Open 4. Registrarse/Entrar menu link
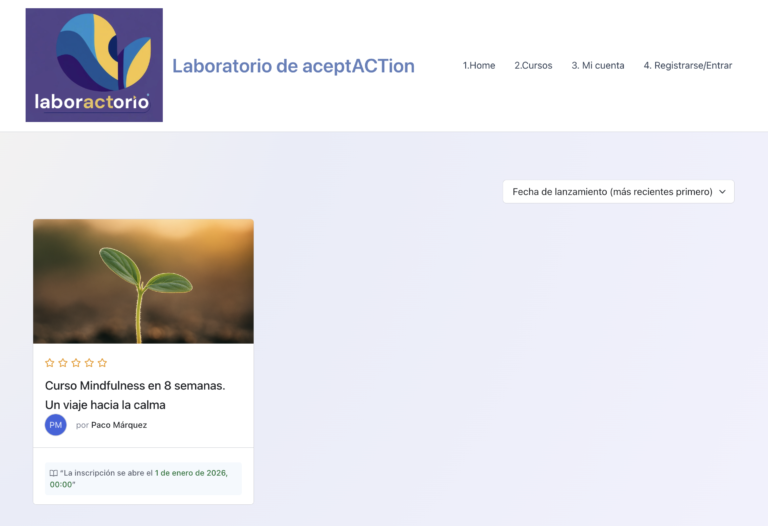 click(x=688, y=66)
